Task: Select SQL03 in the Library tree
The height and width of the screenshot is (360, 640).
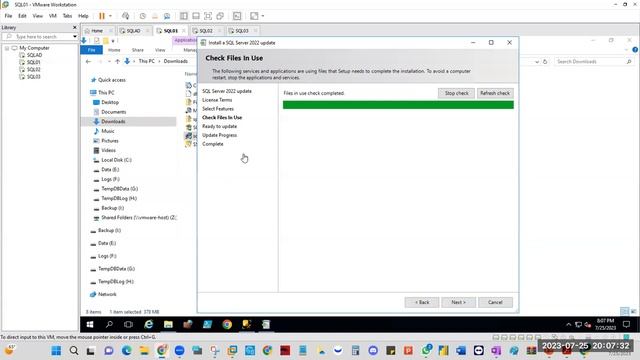Action: pos(33,77)
